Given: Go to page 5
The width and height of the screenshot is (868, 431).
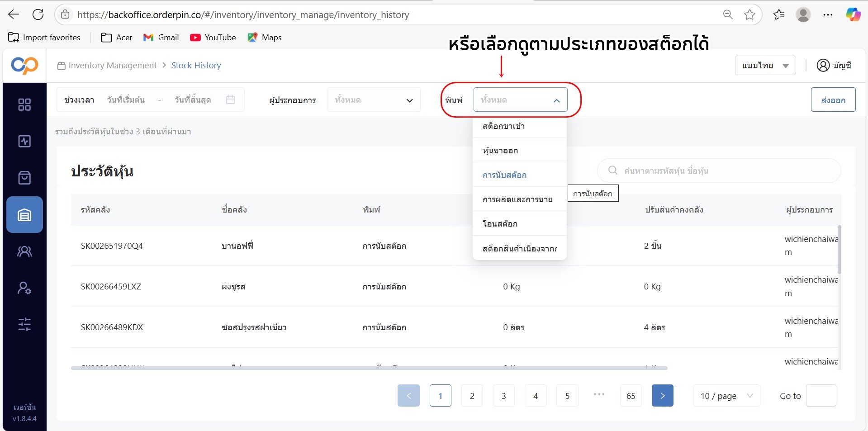Looking at the screenshot, I should 567,396.
